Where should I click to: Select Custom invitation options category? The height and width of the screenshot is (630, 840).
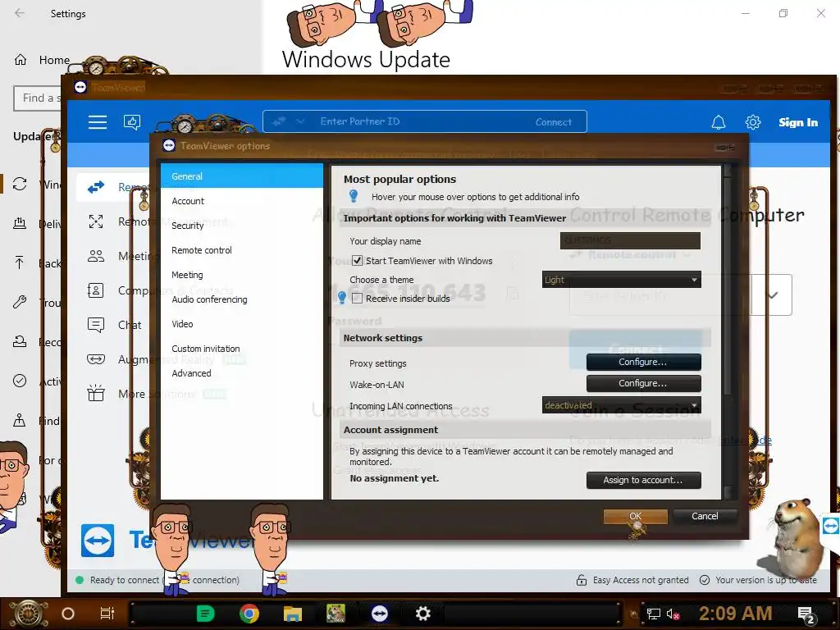click(242, 349)
